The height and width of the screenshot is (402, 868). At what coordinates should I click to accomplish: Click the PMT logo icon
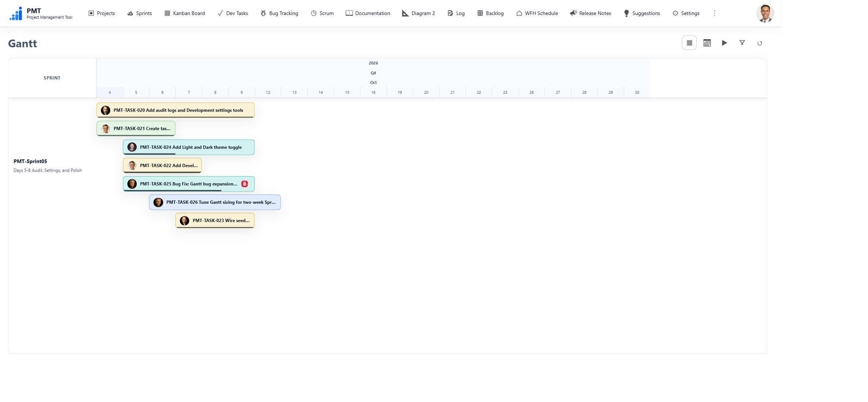coord(16,14)
